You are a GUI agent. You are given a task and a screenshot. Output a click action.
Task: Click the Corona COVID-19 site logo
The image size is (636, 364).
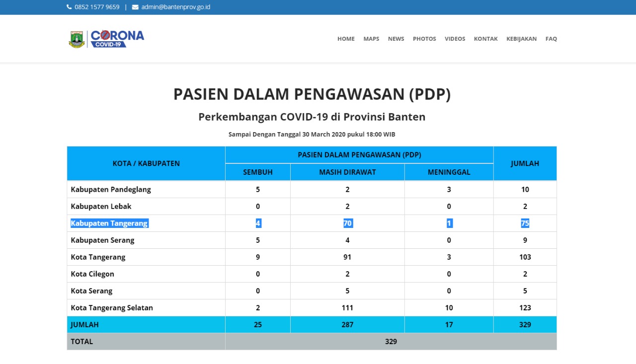(117, 39)
